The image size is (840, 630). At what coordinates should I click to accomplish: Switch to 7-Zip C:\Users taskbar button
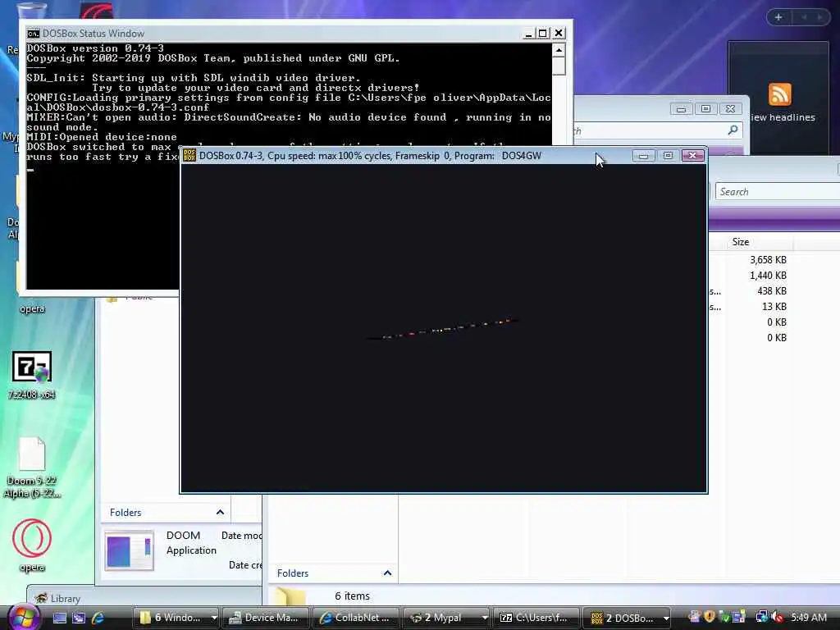tap(536, 618)
